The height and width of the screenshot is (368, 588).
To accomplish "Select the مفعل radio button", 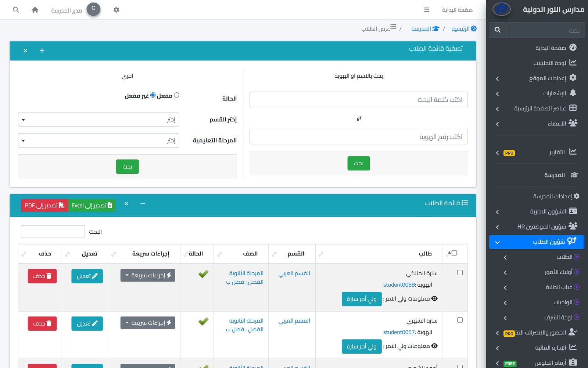I will (176, 95).
